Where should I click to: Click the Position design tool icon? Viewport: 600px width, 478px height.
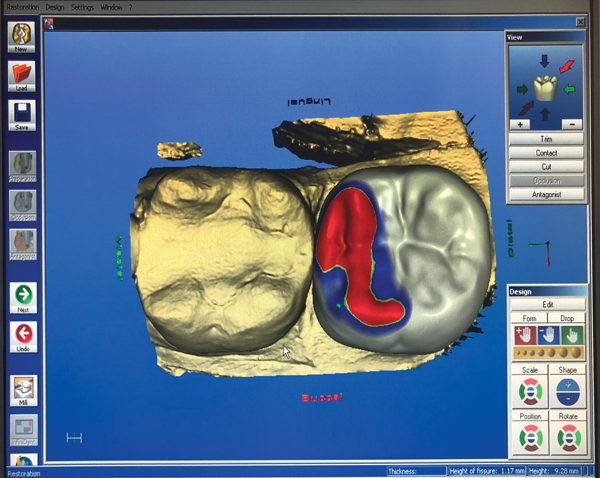click(x=529, y=437)
